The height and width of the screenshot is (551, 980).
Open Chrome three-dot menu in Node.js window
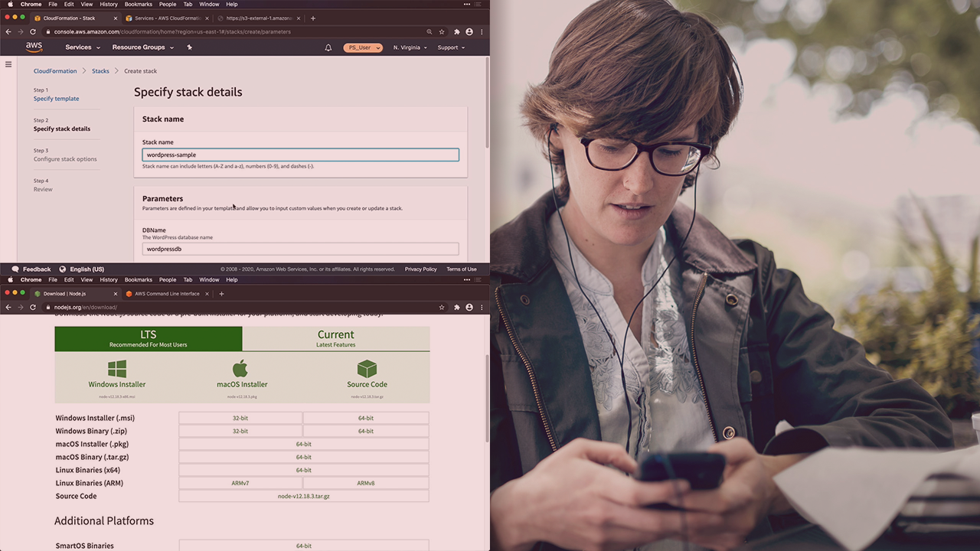point(482,307)
